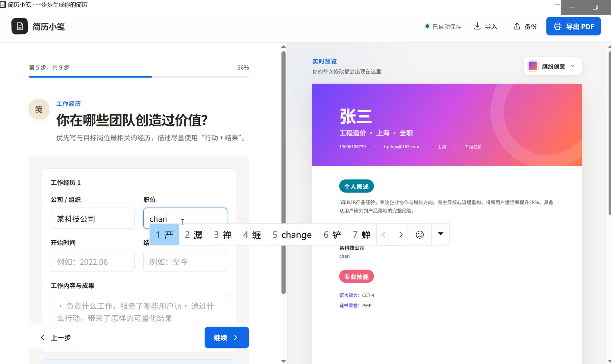Click the name 张三 in preview
Screen dimensions: 611x364
coord(356,117)
